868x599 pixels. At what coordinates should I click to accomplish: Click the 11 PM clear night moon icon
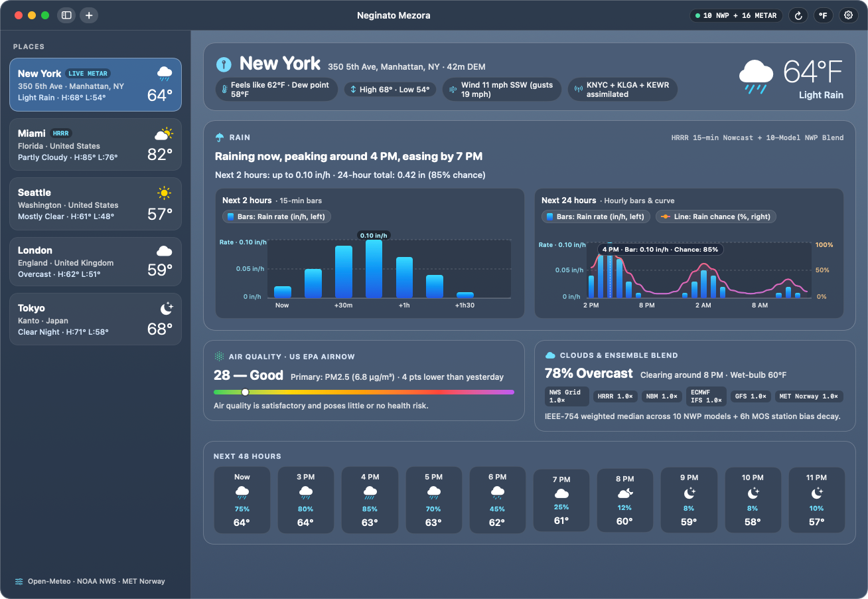[x=817, y=493]
